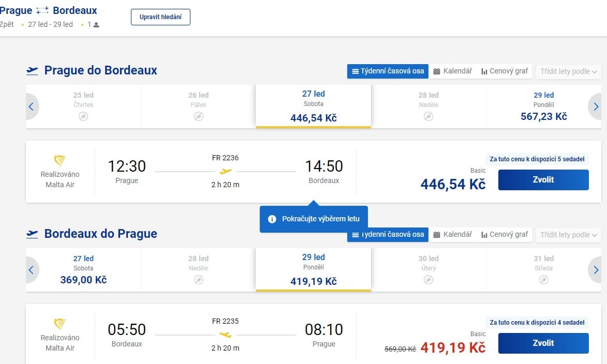
Task: Select outbound Týdenní časová osa view
Action: click(x=388, y=71)
